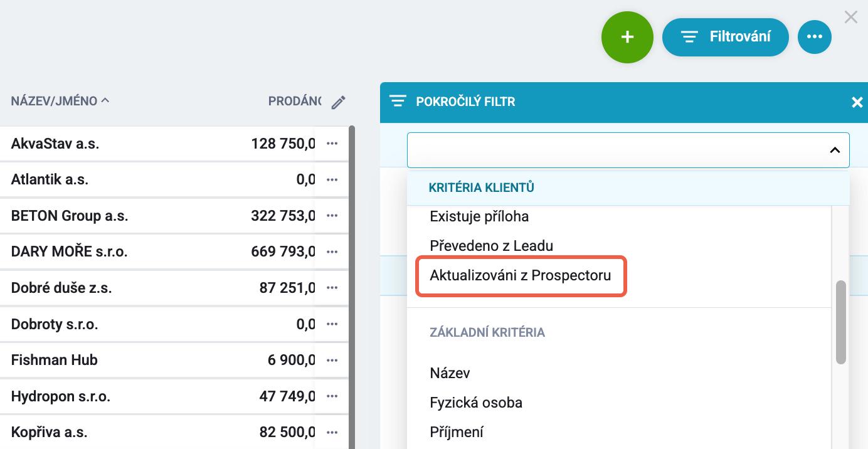Click the dropdown list scrollbar thumb

(841, 322)
